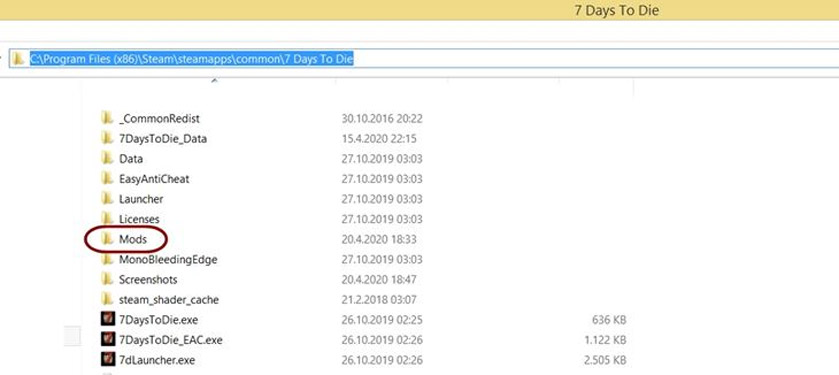Select the Launcher folder name
Image resolution: width=839 pixels, height=375 pixels.
tap(141, 199)
